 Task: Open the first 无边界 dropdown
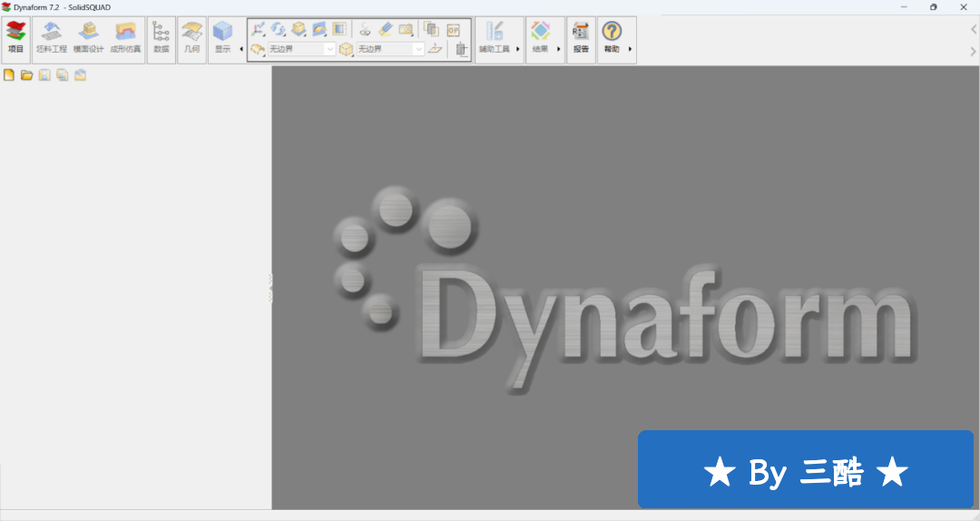(302, 49)
